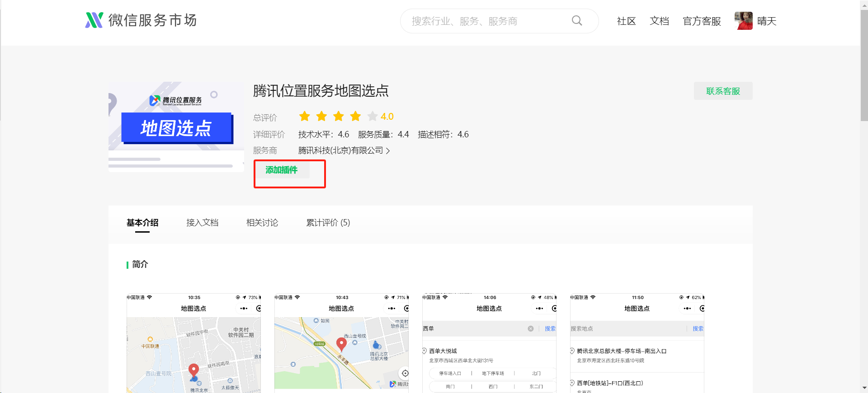Click the 技术水平: 4.6 rating text
Screen dimensions: 868x393
click(x=324, y=134)
